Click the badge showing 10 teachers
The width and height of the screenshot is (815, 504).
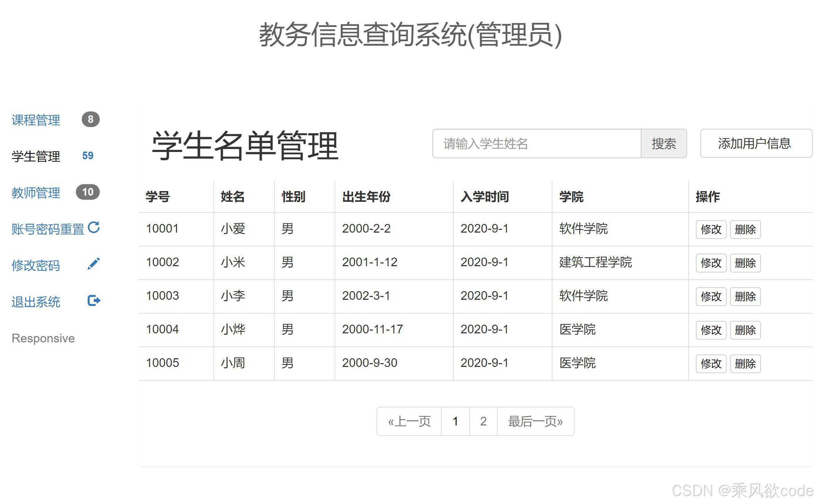(x=88, y=192)
